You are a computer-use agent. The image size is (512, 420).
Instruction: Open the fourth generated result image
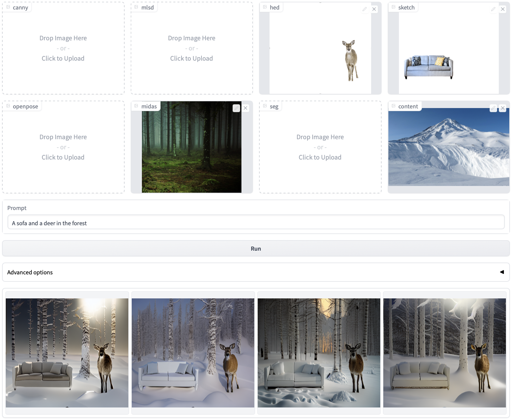pos(445,353)
